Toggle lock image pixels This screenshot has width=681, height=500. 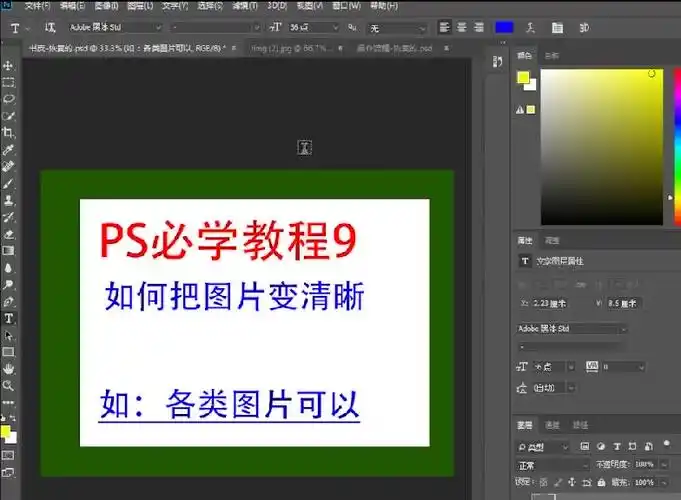click(558, 482)
